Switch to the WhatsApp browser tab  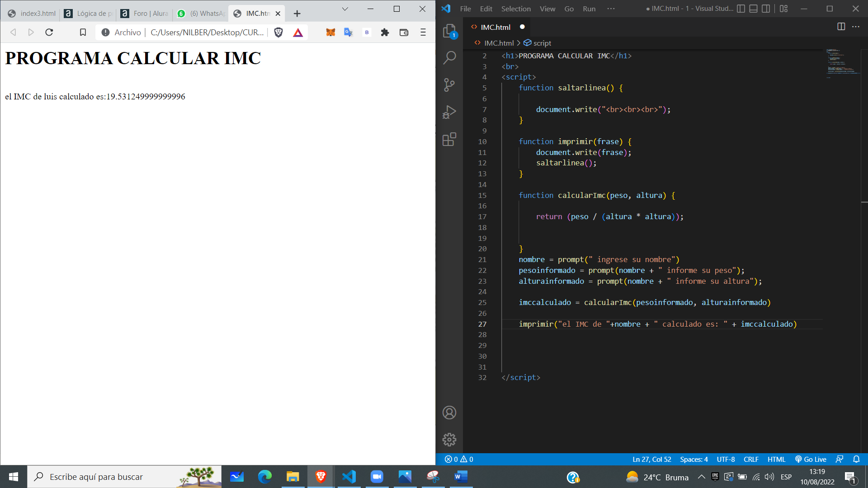201,14
